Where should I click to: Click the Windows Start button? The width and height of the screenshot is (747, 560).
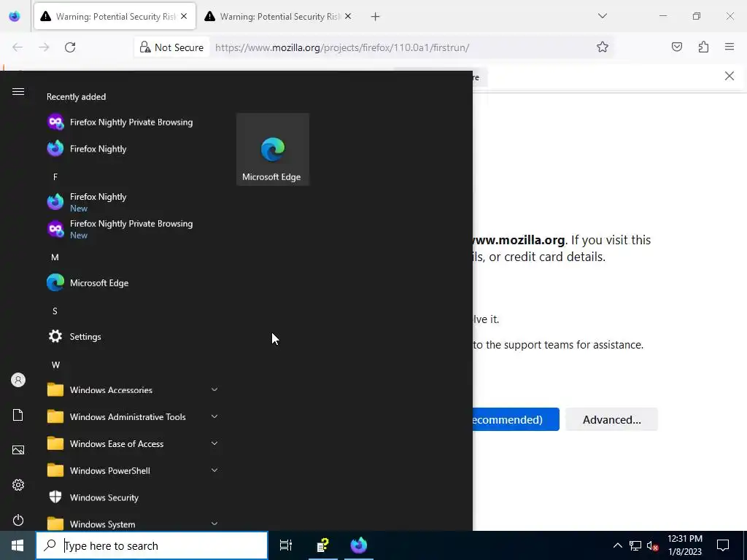(x=18, y=545)
